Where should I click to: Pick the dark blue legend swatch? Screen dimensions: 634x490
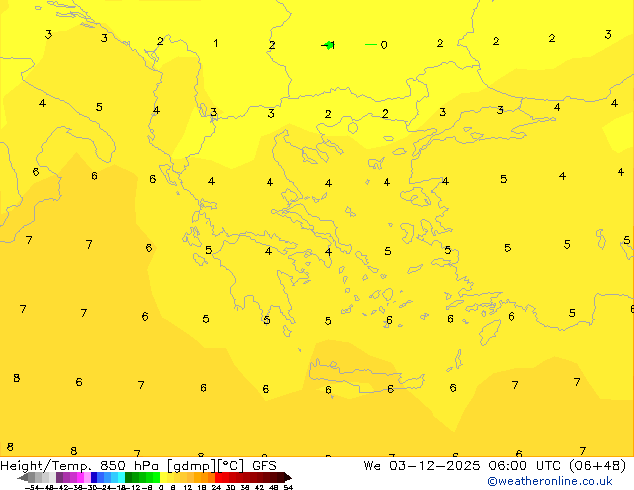94,477
